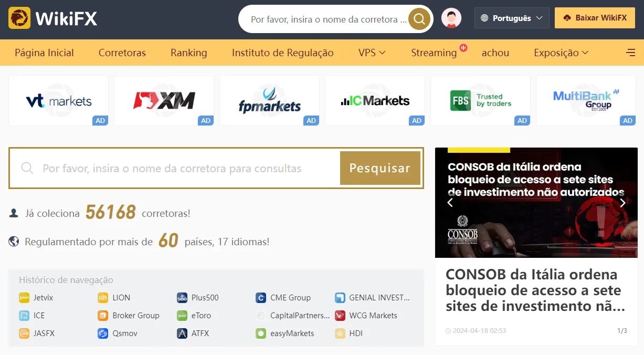Open the Ranking menu item

pos(189,53)
